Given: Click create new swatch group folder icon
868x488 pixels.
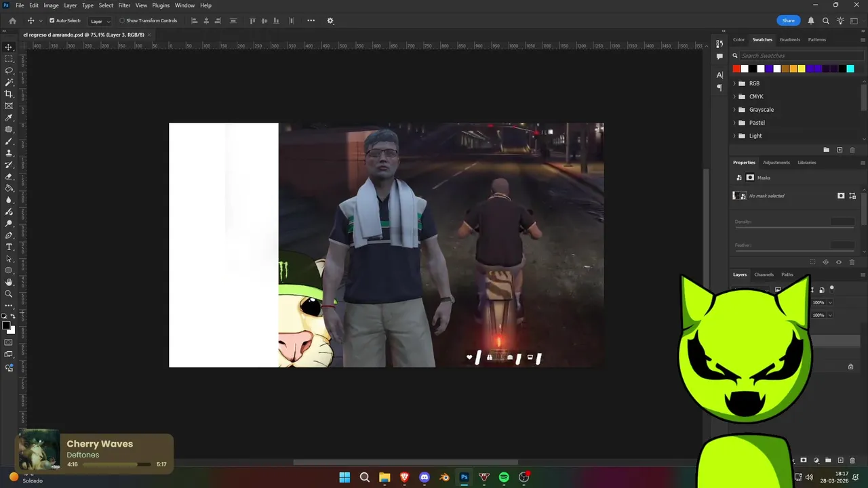Looking at the screenshot, I should point(826,150).
